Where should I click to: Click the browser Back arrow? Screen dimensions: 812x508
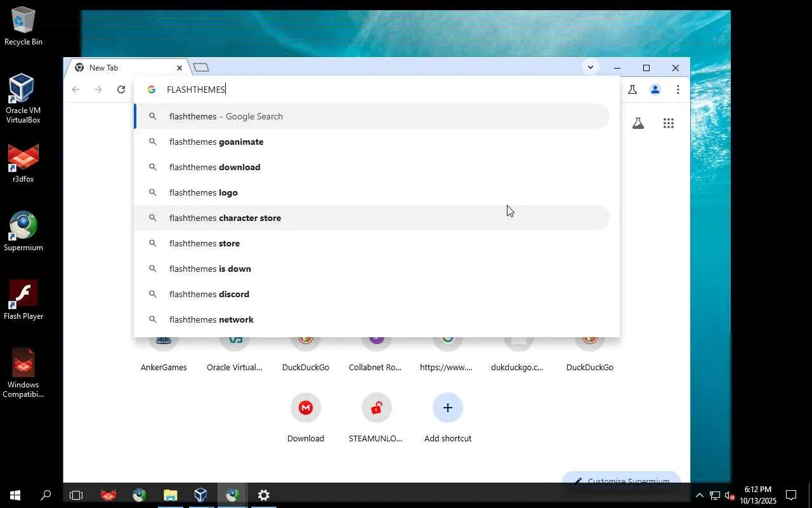click(75, 90)
